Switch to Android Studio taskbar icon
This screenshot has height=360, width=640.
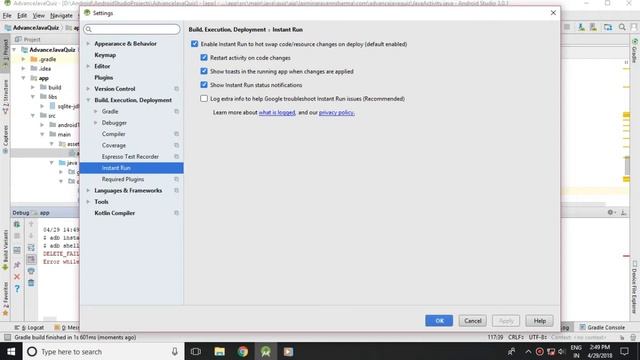click(266, 351)
